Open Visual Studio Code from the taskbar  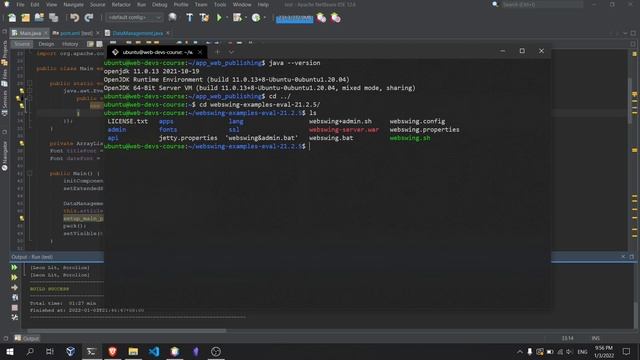click(x=154, y=351)
